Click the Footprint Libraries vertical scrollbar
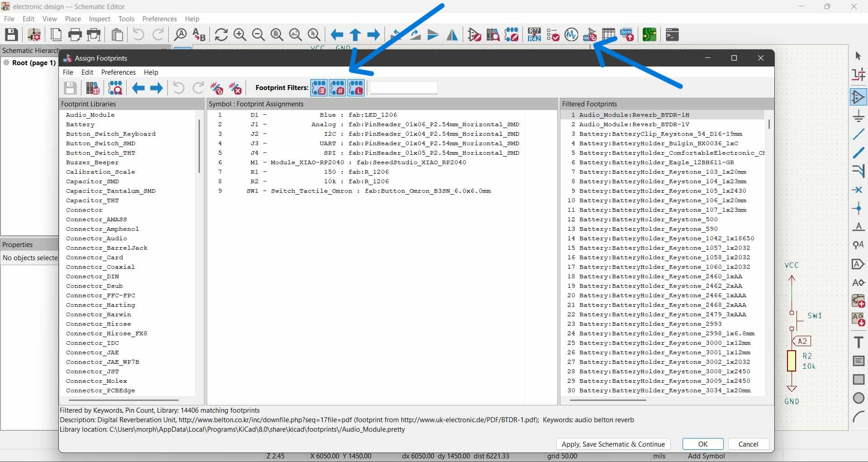868x462 pixels. click(x=199, y=146)
